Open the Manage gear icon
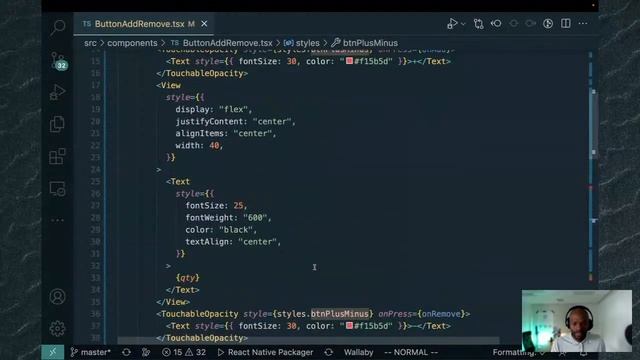The height and width of the screenshot is (360, 640). [x=58, y=328]
